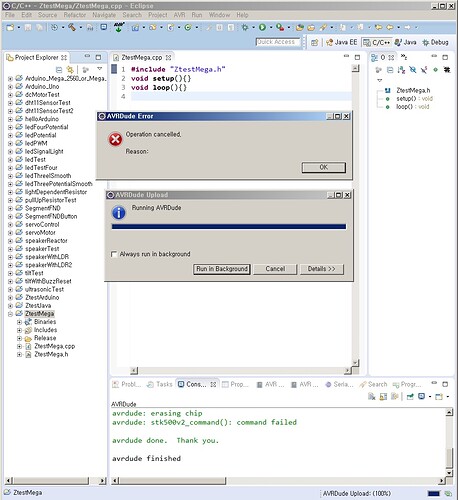
Task: Expand Binaries under ZtestMega
Action: click(x=19, y=322)
